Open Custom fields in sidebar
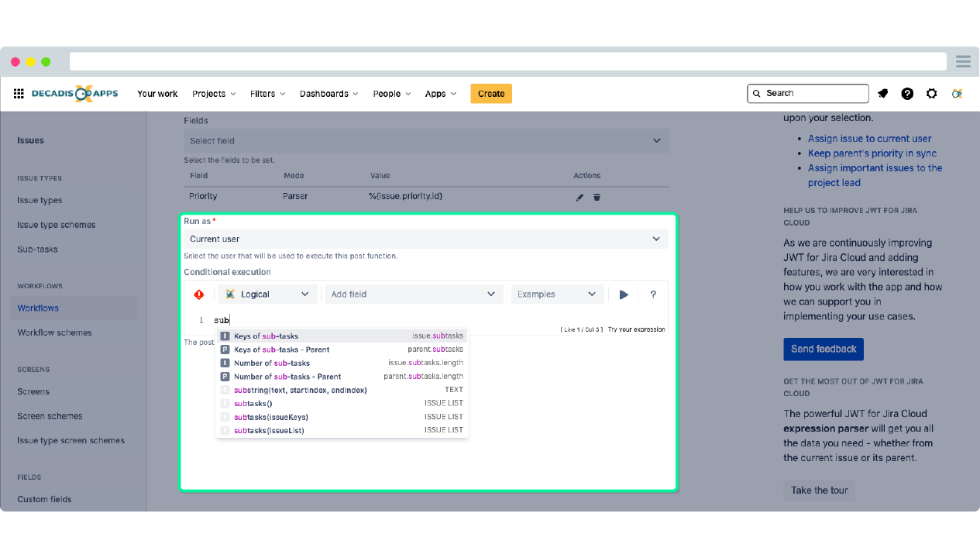The image size is (980, 558). 44,499
